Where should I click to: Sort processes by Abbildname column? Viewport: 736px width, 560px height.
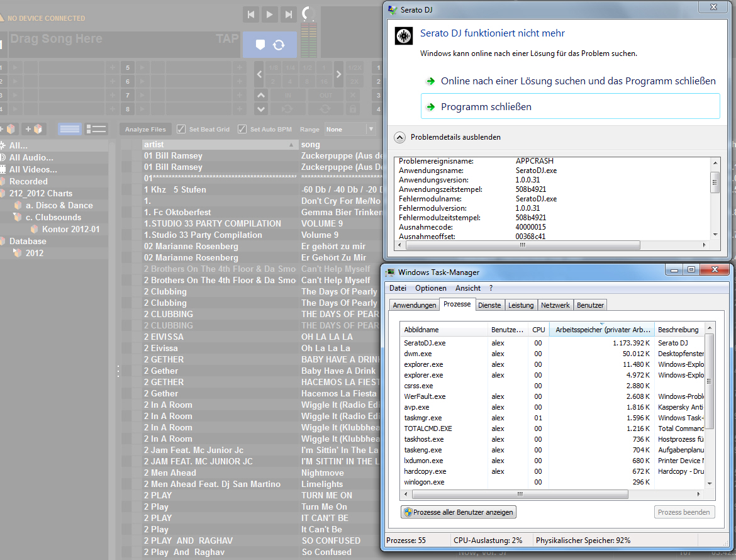click(x=443, y=330)
